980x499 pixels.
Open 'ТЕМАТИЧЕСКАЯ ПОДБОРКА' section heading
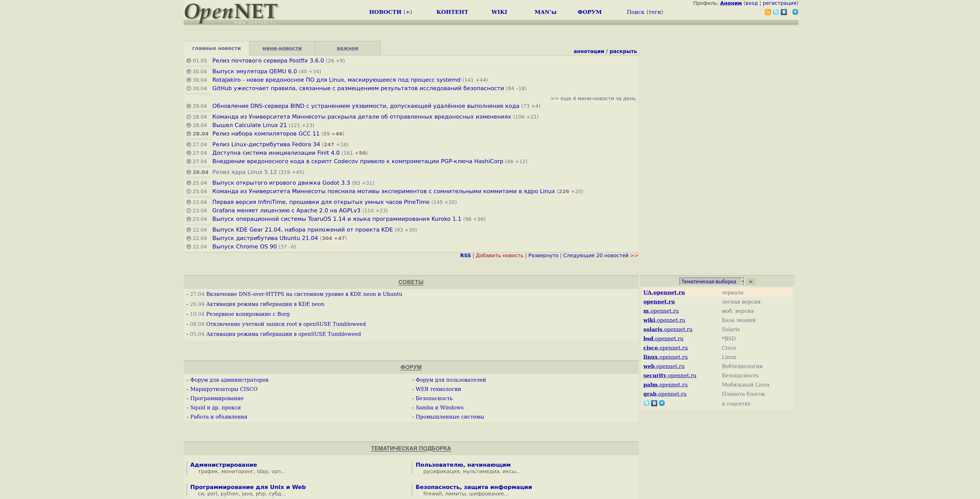point(411,449)
